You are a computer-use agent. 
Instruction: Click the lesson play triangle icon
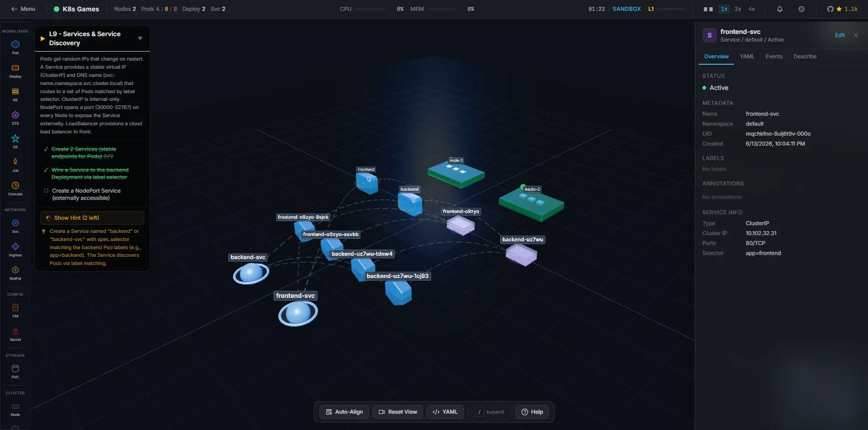coord(43,38)
